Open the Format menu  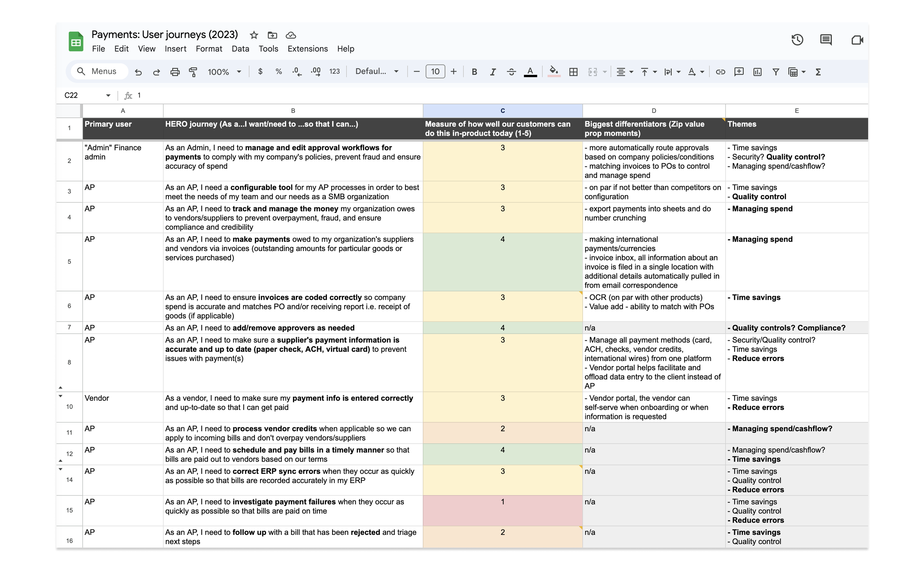click(209, 49)
